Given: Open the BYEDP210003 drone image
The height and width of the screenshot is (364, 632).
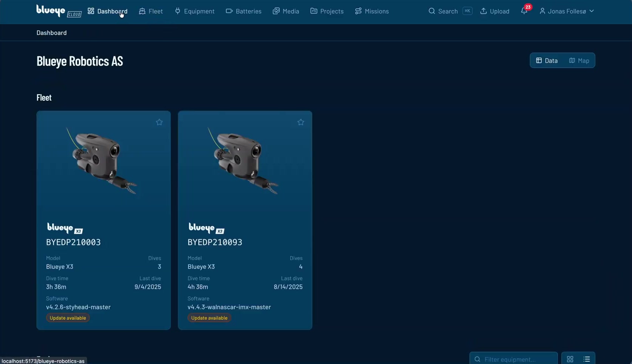Looking at the screenshot, I should coord(102,161).
